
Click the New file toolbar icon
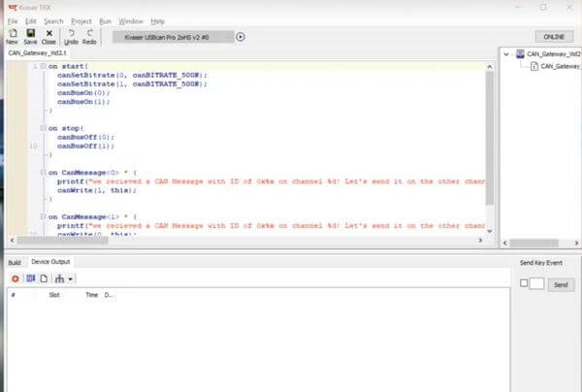click(x=13, y=36)
